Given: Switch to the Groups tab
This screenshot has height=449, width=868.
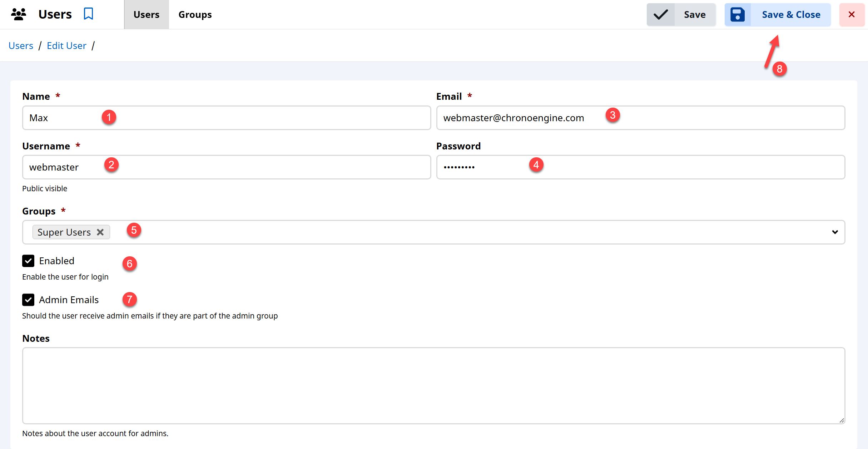Looking at the screenshot, I should pyautogui.click(x=195, y=15).
